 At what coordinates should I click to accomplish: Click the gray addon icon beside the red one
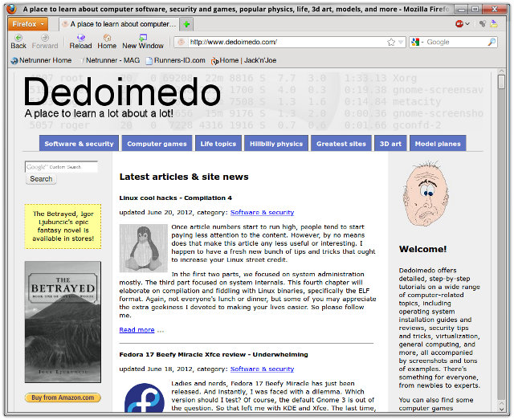(x=482, y=23)
